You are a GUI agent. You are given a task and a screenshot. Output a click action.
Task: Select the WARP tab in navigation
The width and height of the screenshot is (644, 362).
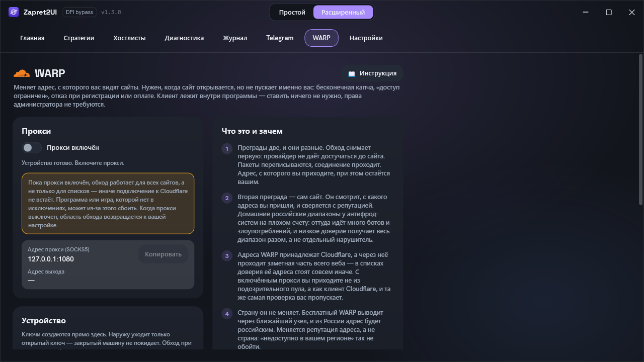(x=321, y=38)
